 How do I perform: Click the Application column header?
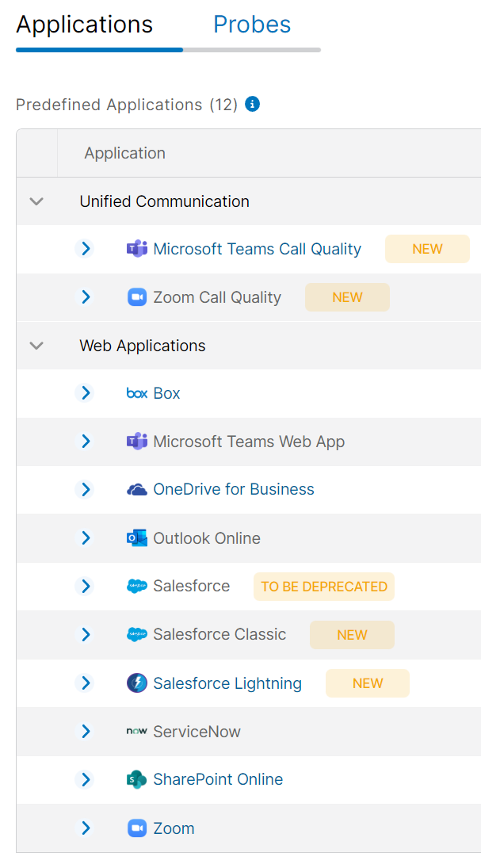pyautogui.click(x=125, y=153)
